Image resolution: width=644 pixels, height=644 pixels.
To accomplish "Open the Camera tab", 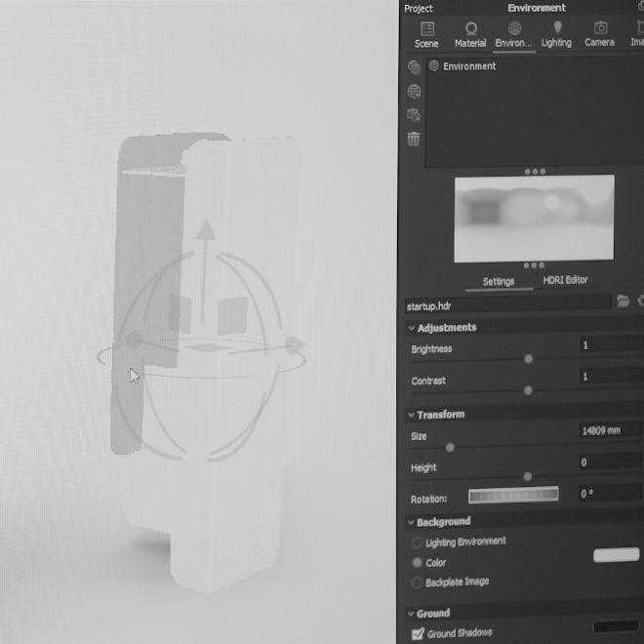I will (600, 34).
